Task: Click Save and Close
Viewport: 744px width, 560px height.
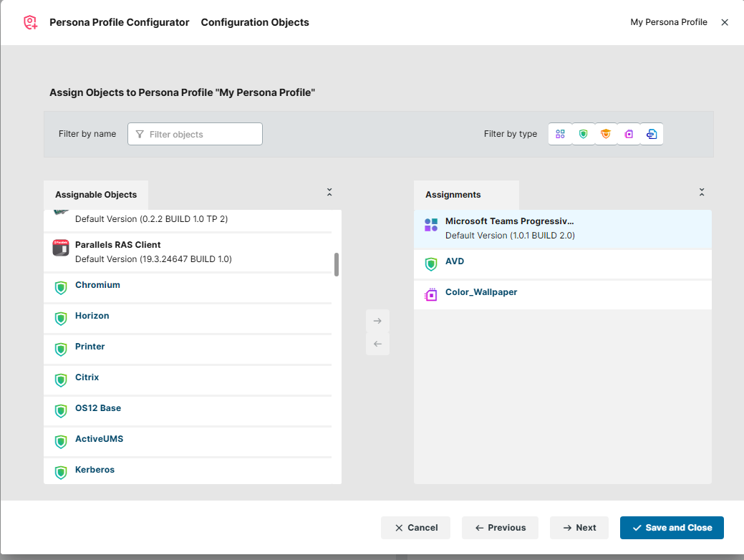Action: point(672,528)
